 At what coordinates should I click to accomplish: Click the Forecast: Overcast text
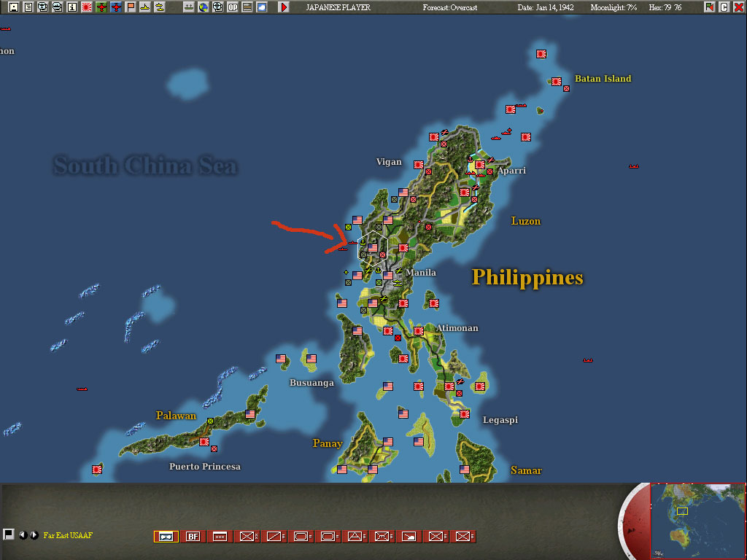449,7
